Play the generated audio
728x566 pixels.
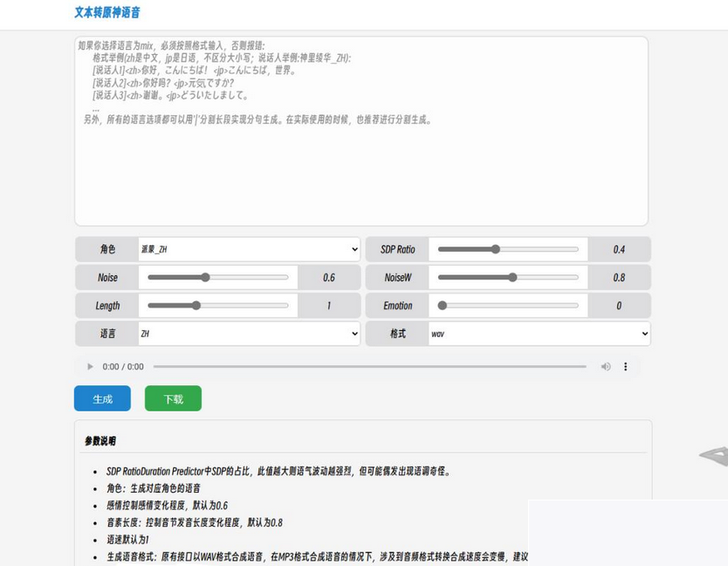point(90,367)
